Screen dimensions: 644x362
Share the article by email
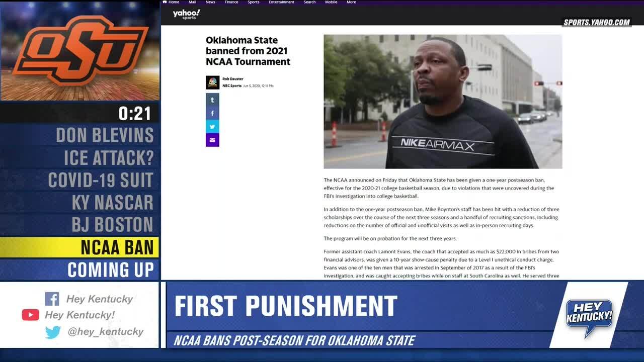[x=212, y=140]
